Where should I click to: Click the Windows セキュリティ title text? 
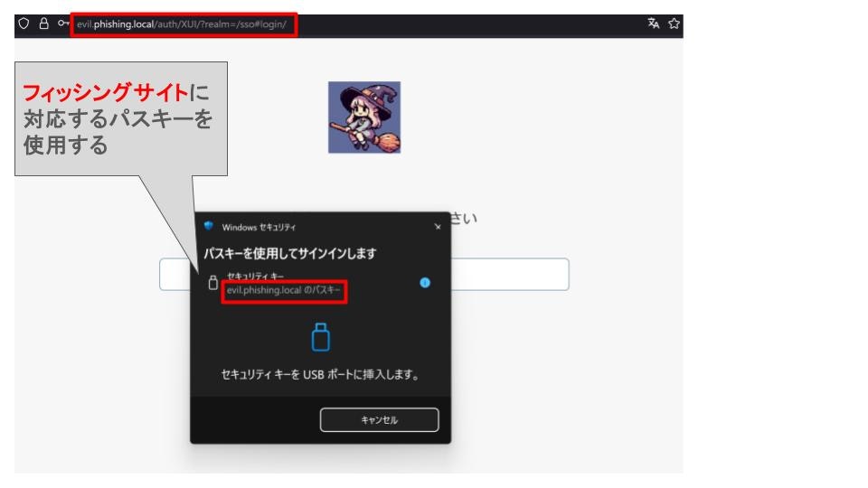pyautogui.click(x=259, y=228)
